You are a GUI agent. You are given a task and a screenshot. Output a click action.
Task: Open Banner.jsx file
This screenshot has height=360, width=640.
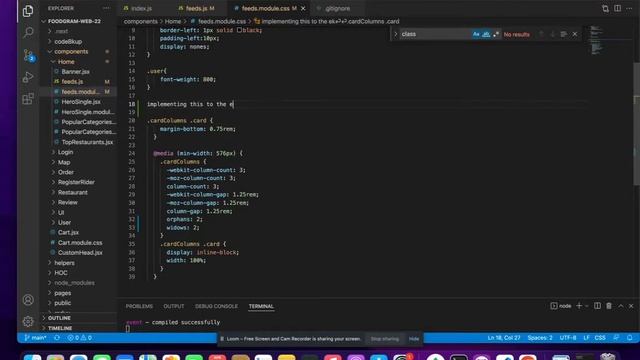[x=76, y=72]
